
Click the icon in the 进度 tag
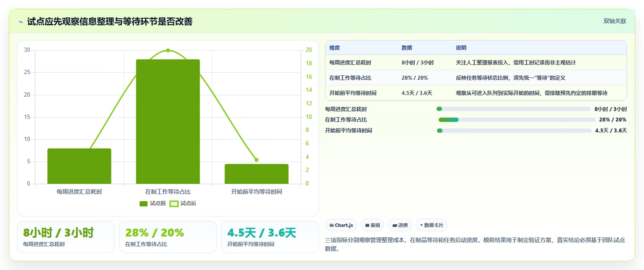pos(395,226)
